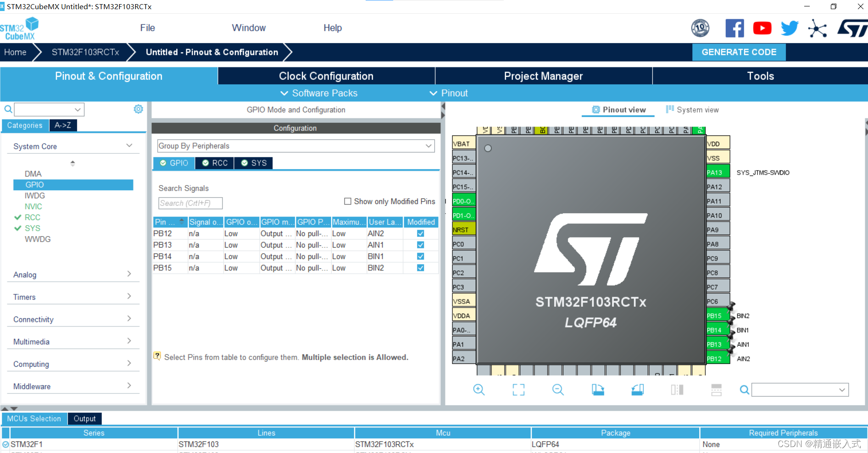
Task: Click the pin search magnifier icon
Action: click(744, 390)
